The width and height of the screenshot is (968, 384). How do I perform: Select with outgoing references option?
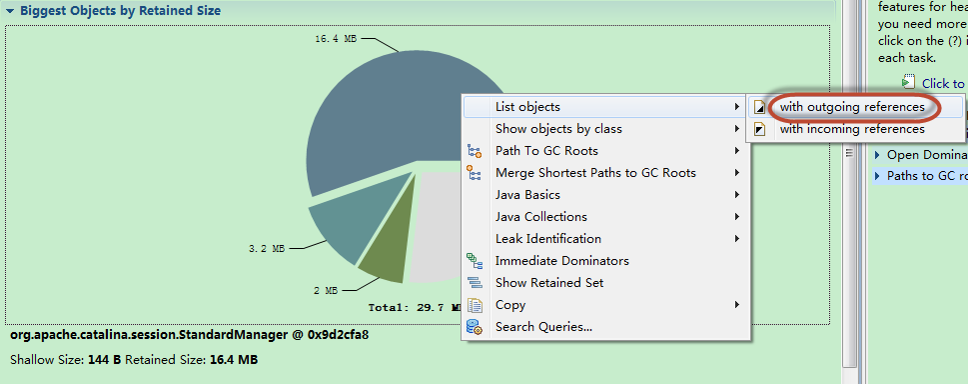[x=852, y=107]
